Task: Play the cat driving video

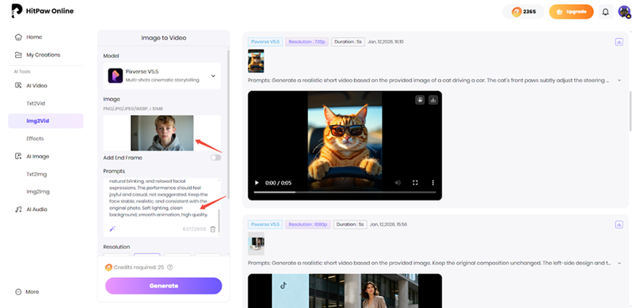Action: click(x=258, y=183)
